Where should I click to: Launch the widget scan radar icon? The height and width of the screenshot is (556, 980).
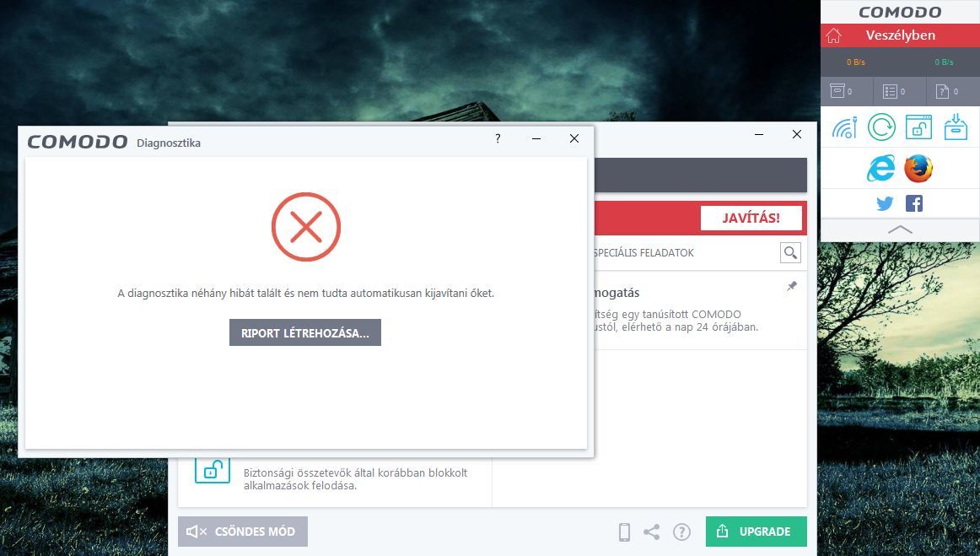[x=844, y=127]
